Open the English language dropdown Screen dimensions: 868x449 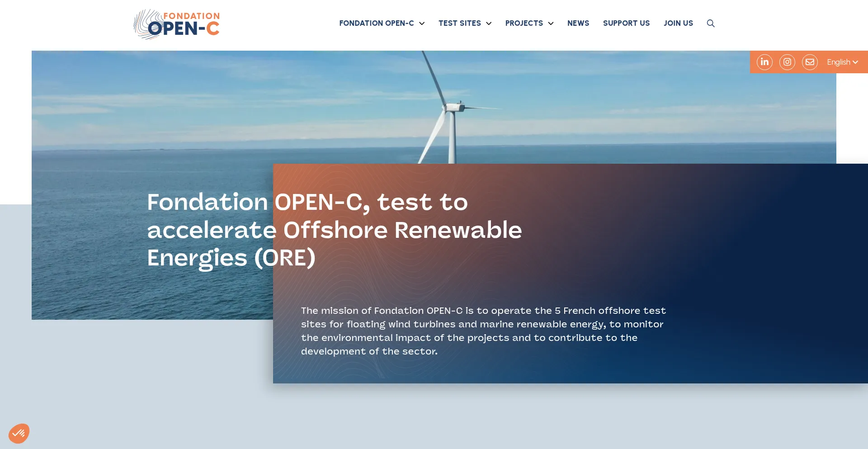pyautogui.click(x=842, y=62)
